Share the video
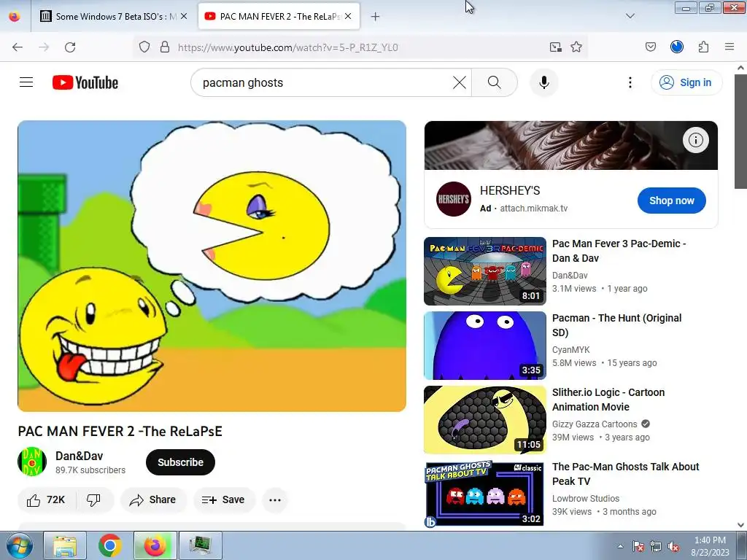The height and width of the screenshot is (560, 747). click(x=153, y=499)
